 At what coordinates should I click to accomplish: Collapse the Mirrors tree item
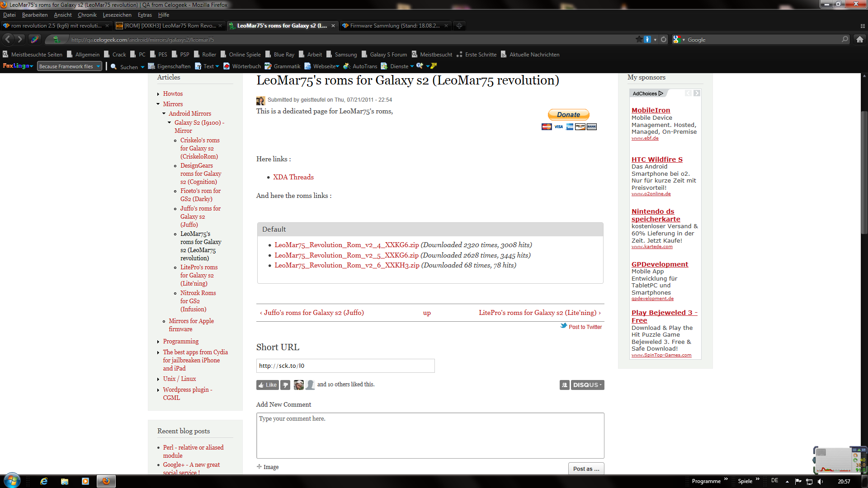pos(158,104)
